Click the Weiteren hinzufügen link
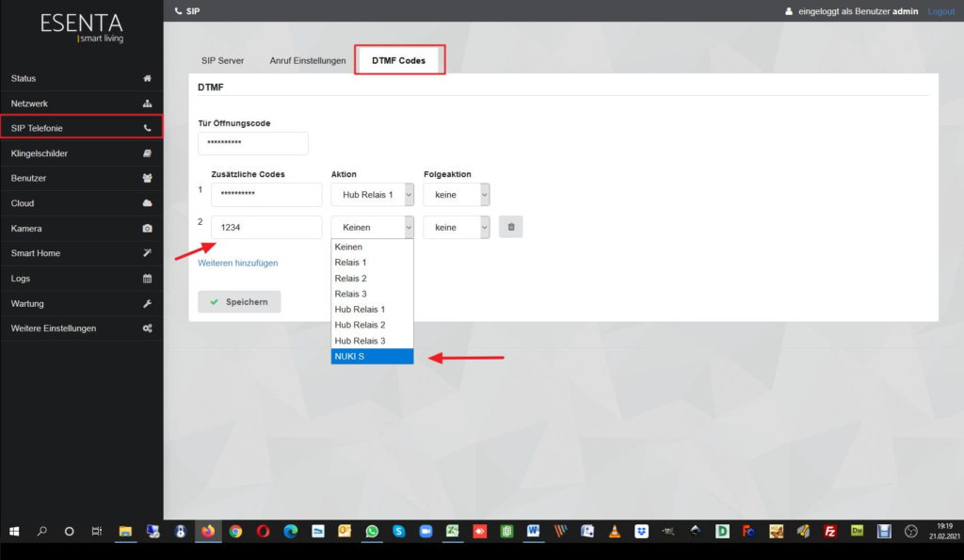Viewport: 964px width, 560px height. click(238, 264)
